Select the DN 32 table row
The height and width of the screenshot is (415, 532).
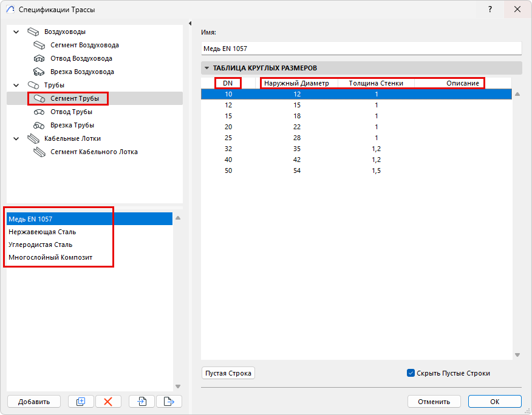(356, 149)
